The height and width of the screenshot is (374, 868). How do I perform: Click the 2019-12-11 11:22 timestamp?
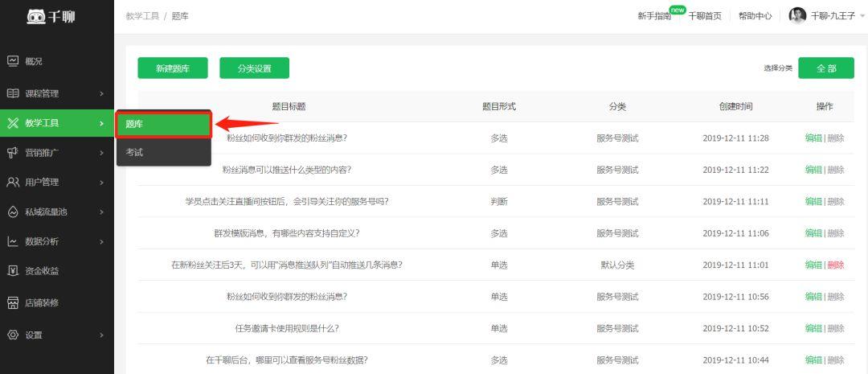tap(735, 170)
